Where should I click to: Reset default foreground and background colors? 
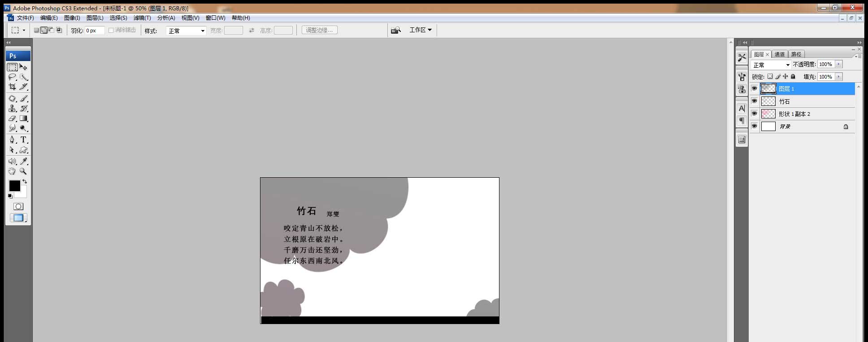pos(10,196)
